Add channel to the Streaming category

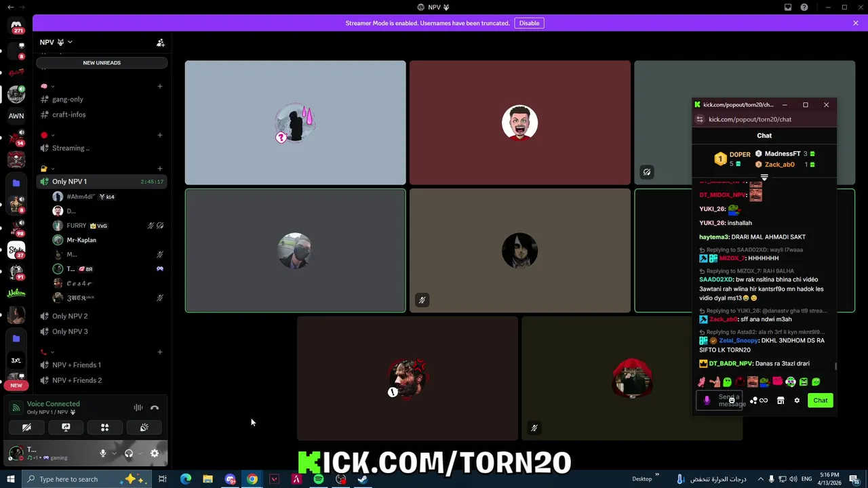click(x=160, y=135)
